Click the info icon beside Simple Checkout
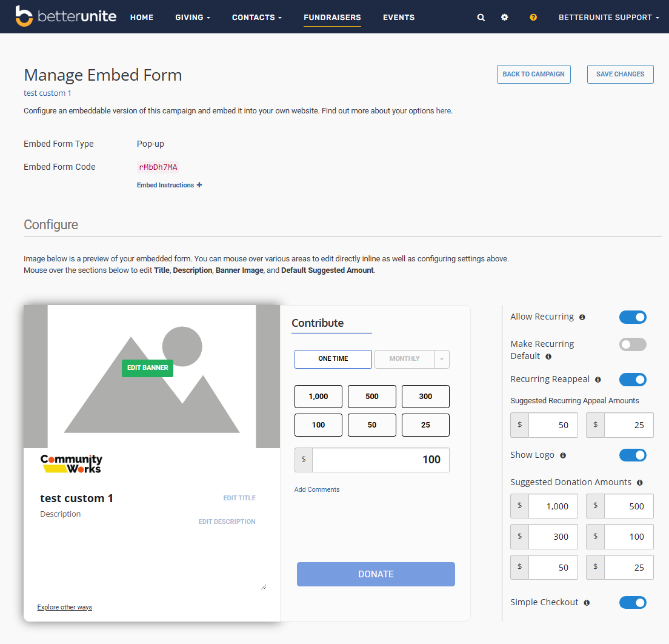 586,602
